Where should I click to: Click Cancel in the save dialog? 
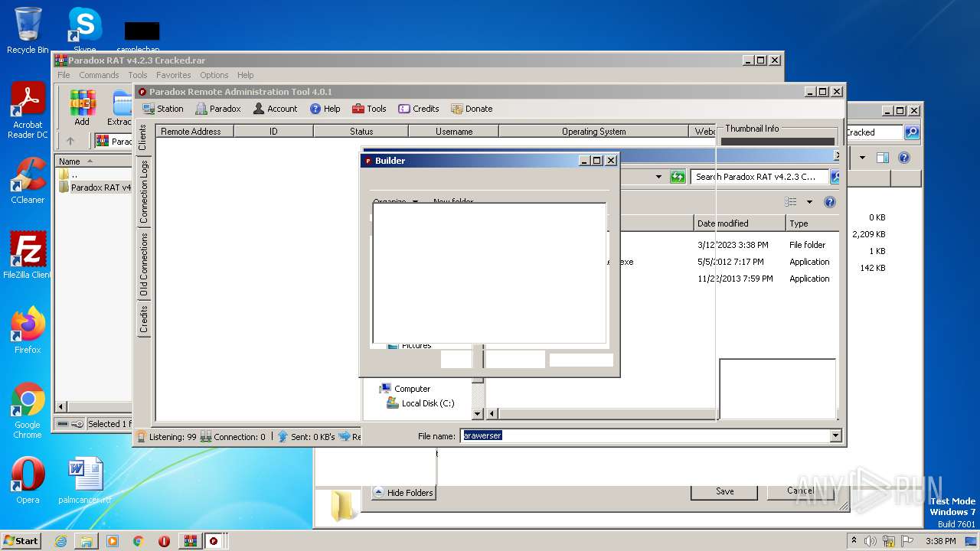[x=800, y=491]
